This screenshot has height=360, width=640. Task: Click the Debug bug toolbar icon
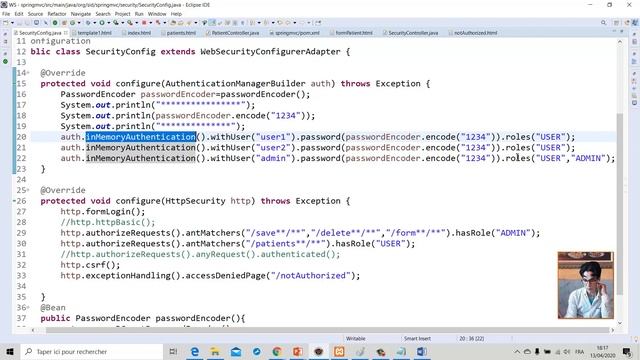[87, 22]
